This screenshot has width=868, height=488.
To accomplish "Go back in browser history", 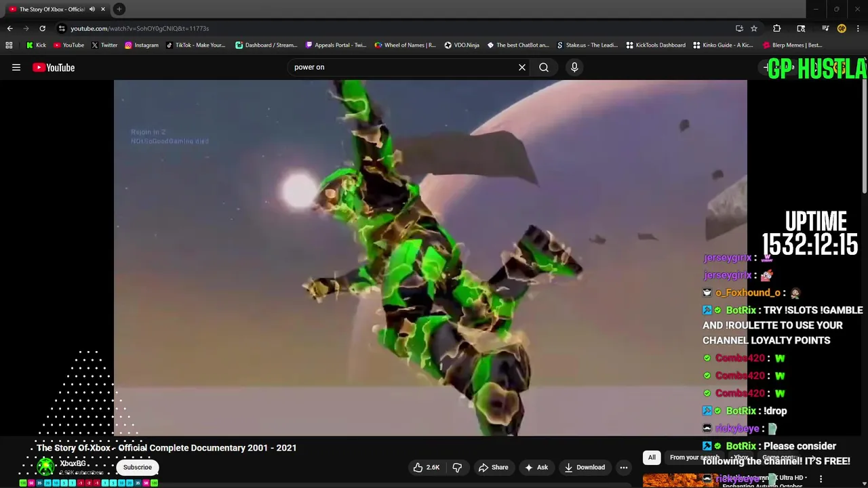I will [x=9, y=28].
